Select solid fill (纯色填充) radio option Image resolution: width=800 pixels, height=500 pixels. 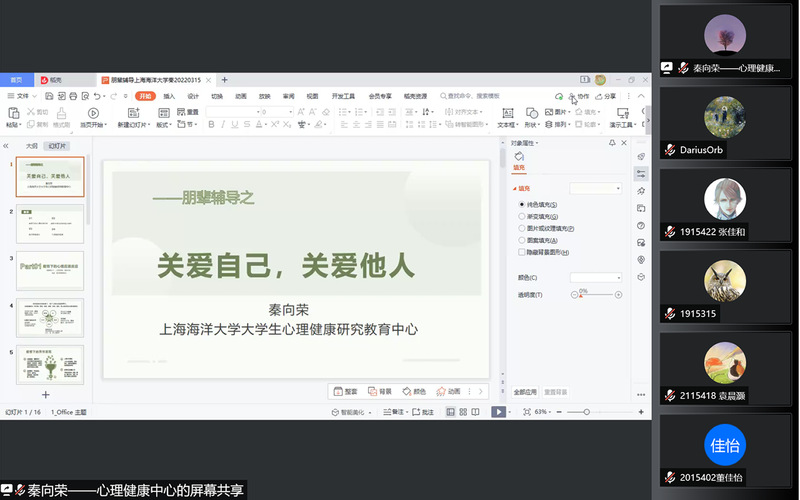tap(522, 204)
